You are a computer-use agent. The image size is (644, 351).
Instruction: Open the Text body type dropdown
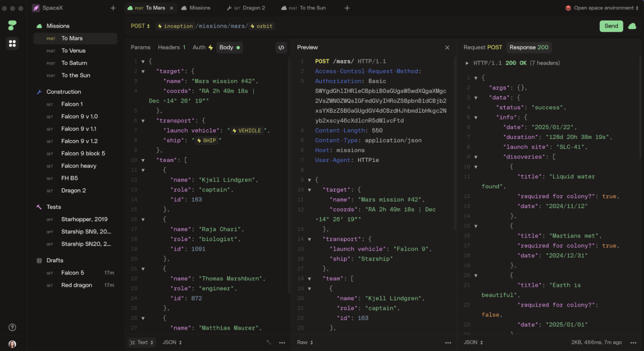tap(142, 343)
